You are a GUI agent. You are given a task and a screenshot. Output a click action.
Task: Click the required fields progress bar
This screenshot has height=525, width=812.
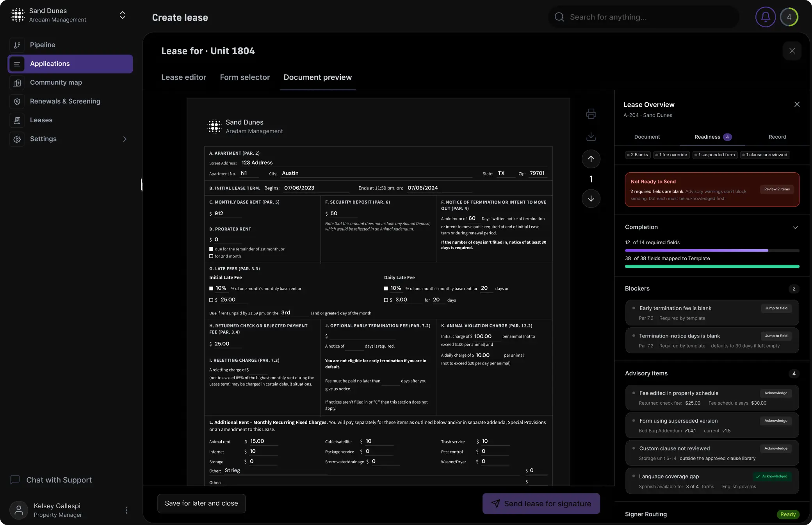pyautogui.click(x=712, y=250)
